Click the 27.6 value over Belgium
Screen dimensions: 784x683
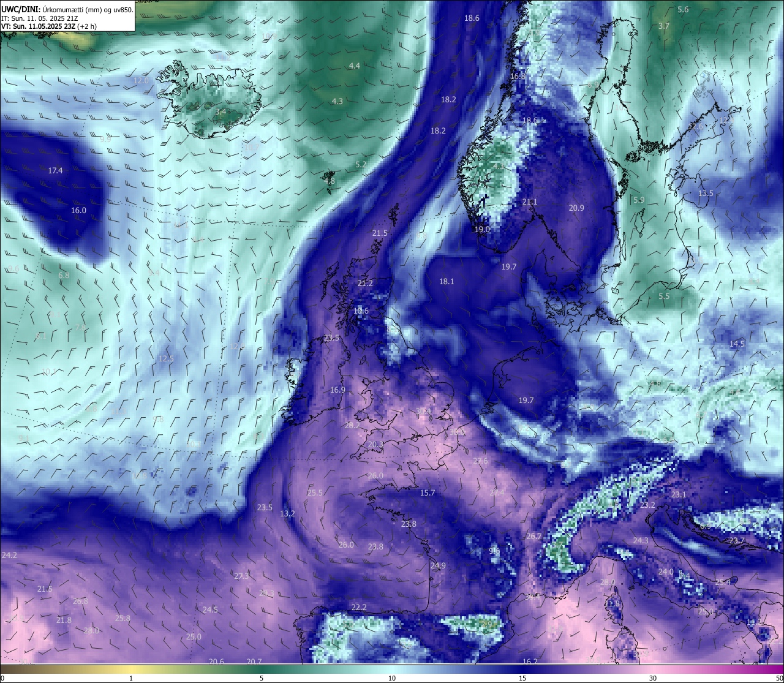[481, 461]
